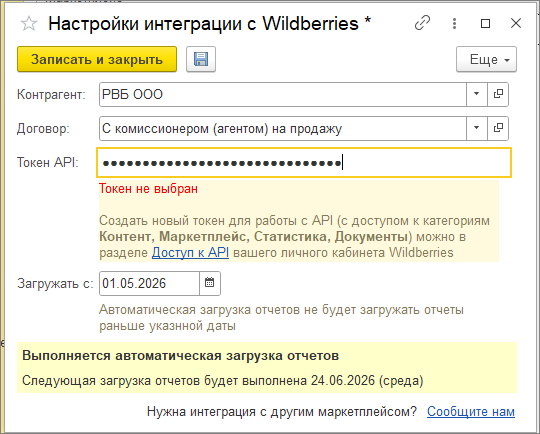Open Контрагент record with open-form icon
540x434 pixels.
click(x=498, y=94)
